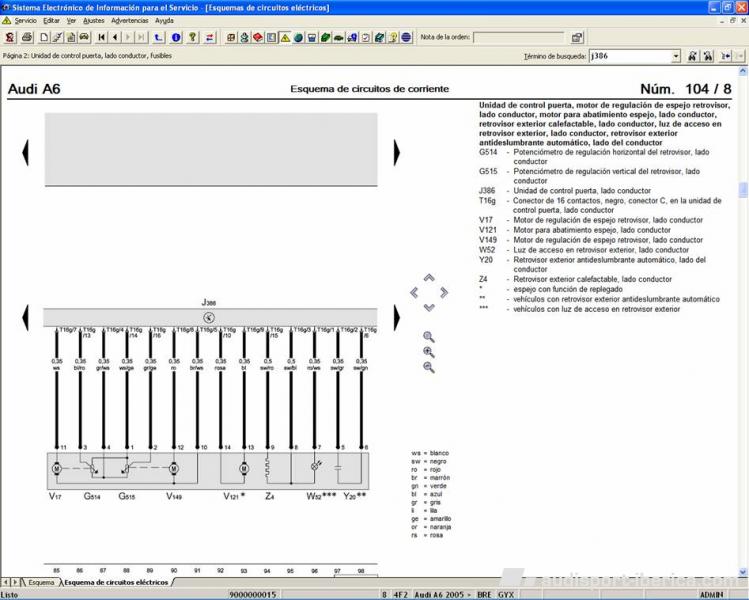Viewport: 749px width, 600px height.
Task: Click the left black triangle beside the upper gray box
Action: tap(25, 152)
